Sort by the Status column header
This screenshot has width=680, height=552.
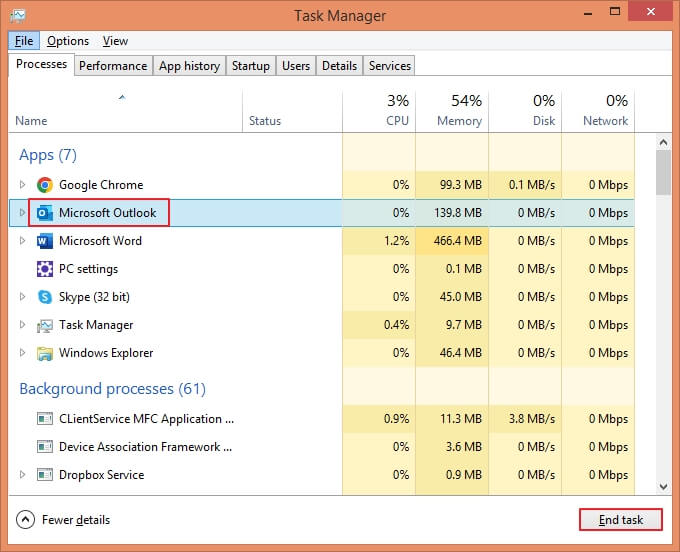[x=292, y=111]
